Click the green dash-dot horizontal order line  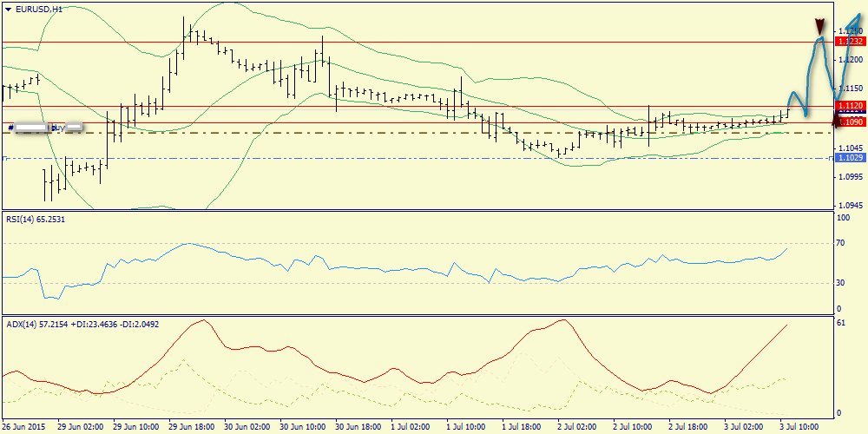(347, 133)
